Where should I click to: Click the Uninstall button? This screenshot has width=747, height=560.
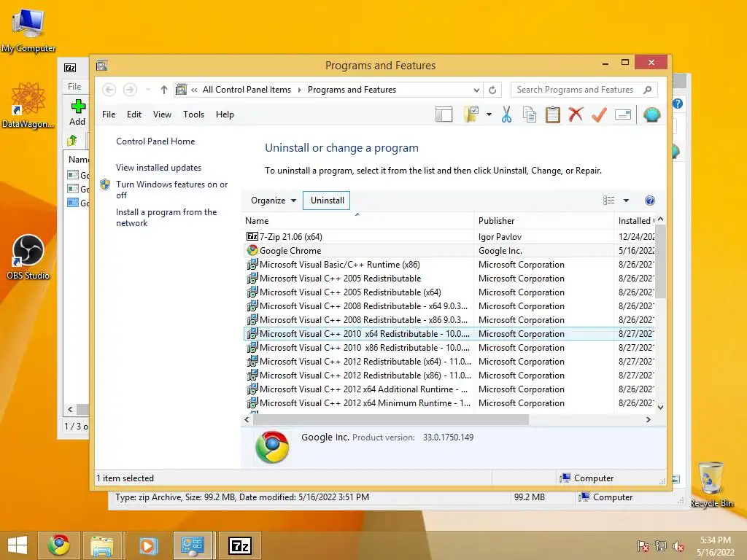328,201
